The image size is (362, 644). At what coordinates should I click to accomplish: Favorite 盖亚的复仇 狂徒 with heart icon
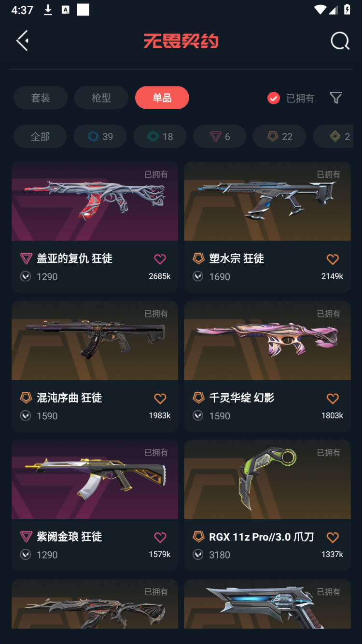(x=160, y=259)
